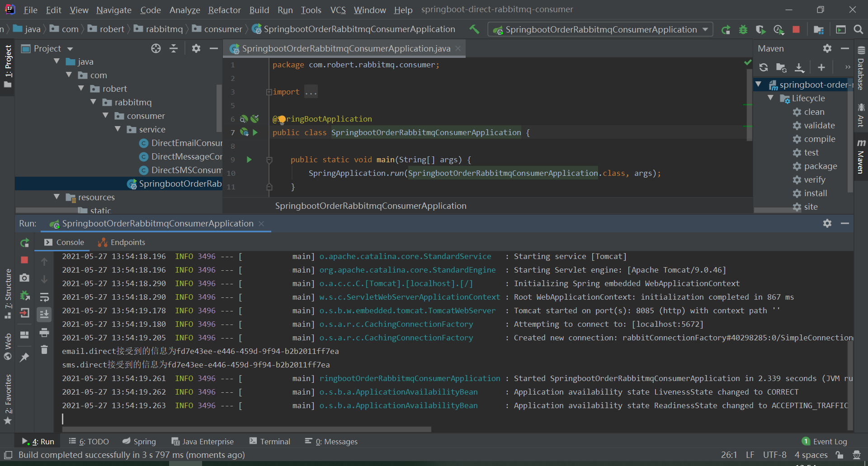Image resolution: width=868 pixels, height=466 pixels.
Task: Toggle read-only lock in status bar
Action: coord(840,455)
